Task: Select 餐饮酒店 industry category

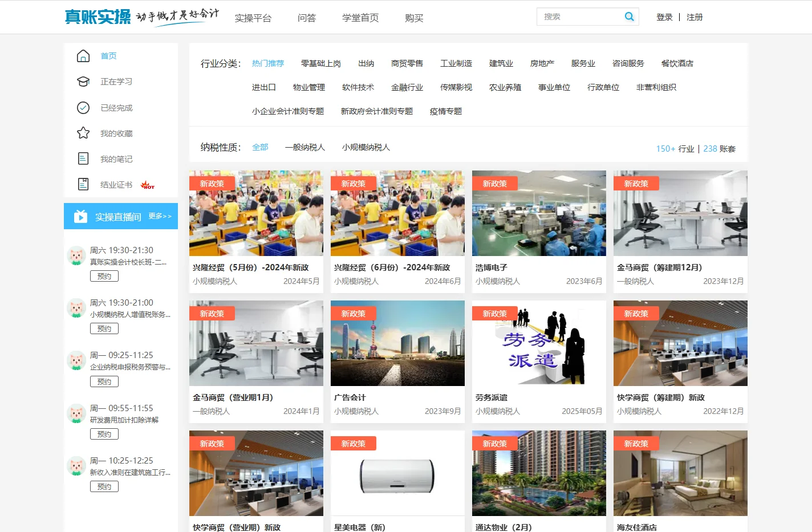Action: [x=677, y=63]
